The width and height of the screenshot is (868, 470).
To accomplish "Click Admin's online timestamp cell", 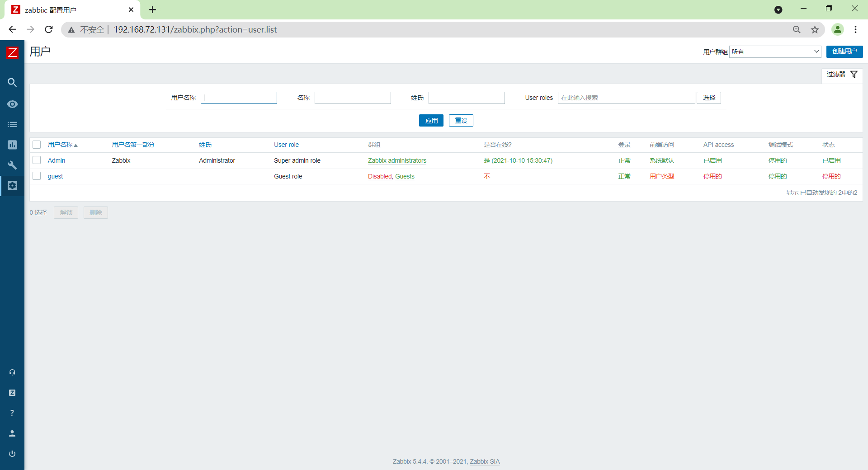I will click(518, 160).
